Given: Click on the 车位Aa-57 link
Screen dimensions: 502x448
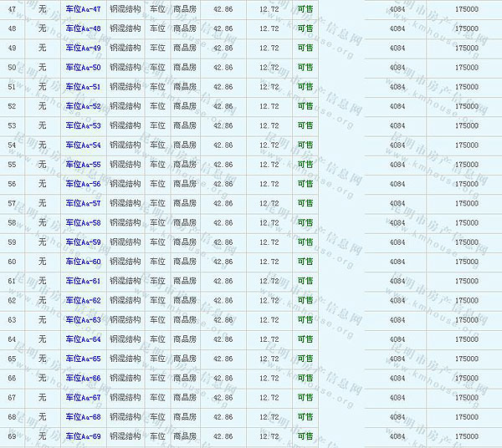Looking at the screenshot, I should (83, 203).
